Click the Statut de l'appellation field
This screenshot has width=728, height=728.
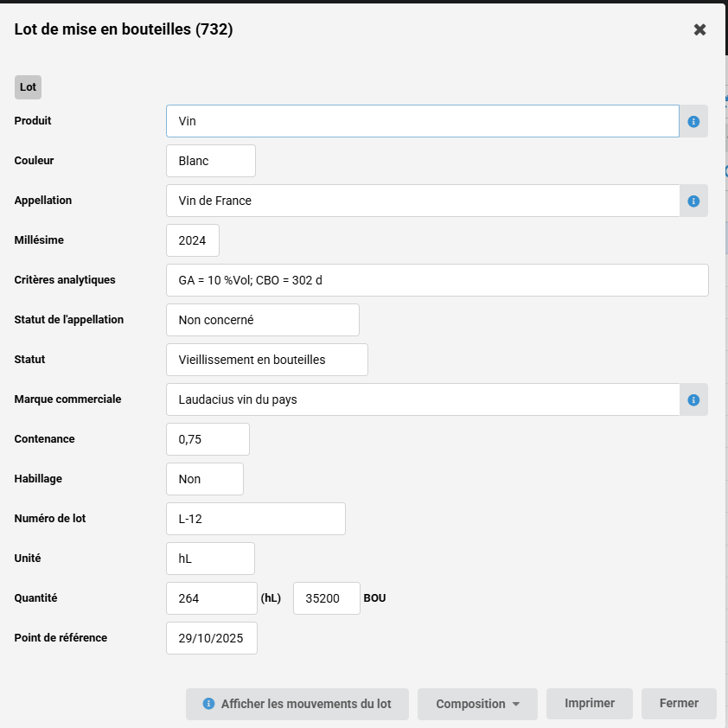pyautogui.click(x=262, y=320)
